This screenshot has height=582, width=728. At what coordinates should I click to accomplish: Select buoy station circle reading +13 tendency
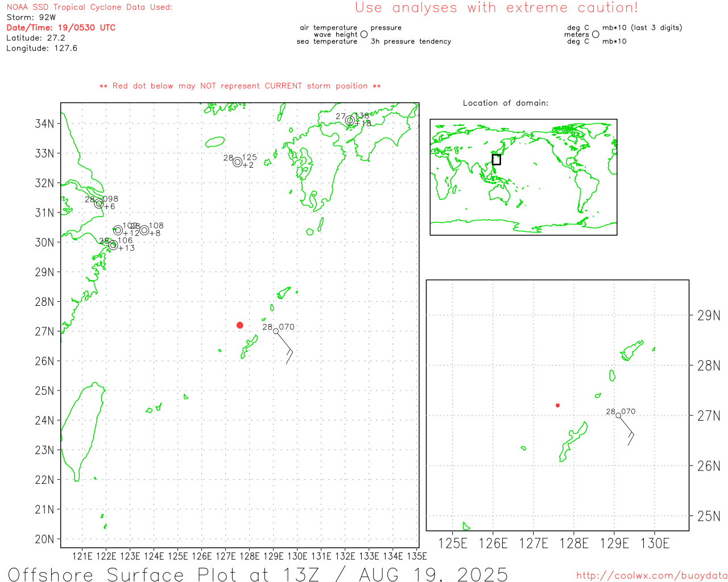click(x=113, y=245)
